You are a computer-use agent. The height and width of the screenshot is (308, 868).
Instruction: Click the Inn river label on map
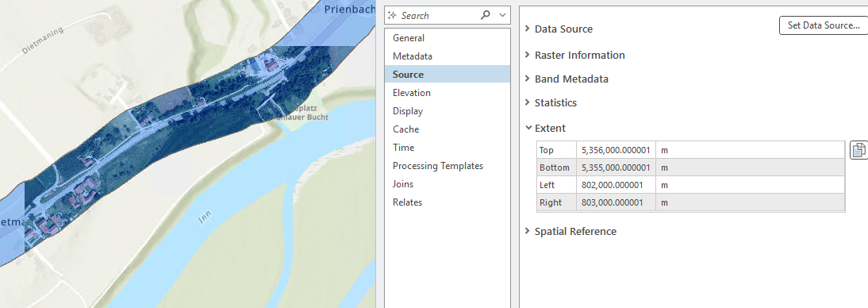(204, 218)
